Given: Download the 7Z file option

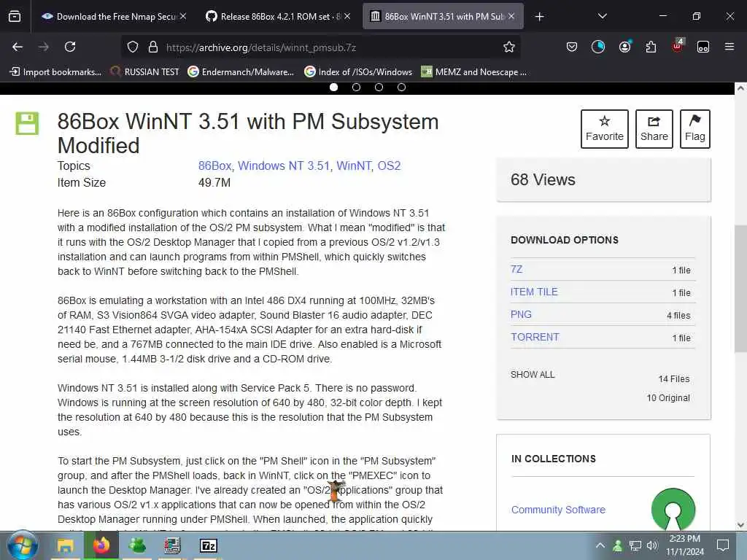Looking at the screenshot, I should pyautogui.click(x=516, y=270).
